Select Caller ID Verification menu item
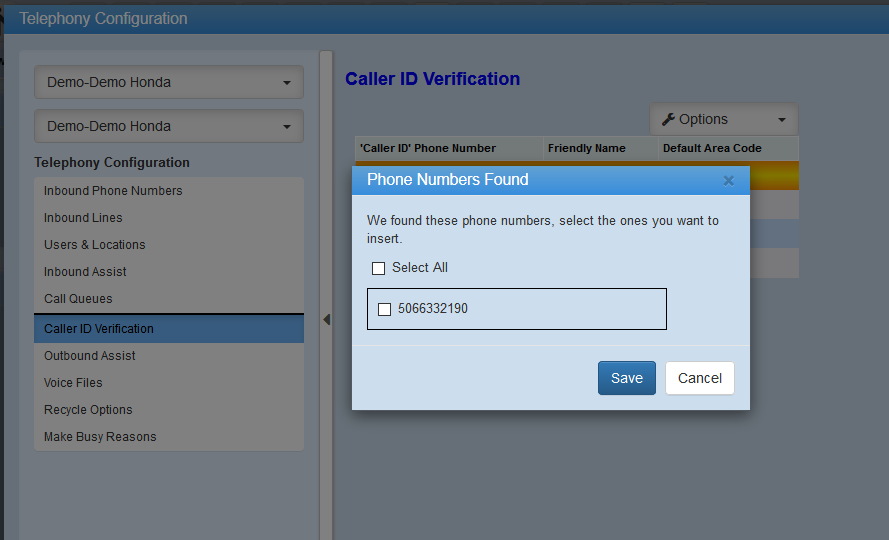 pyautogui.click(x=99, y=329)
